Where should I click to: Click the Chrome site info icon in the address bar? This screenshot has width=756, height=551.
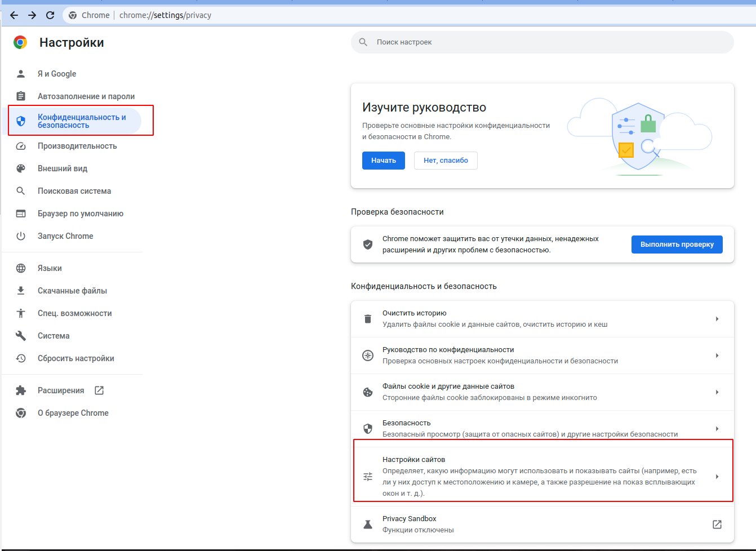[73, 15]
